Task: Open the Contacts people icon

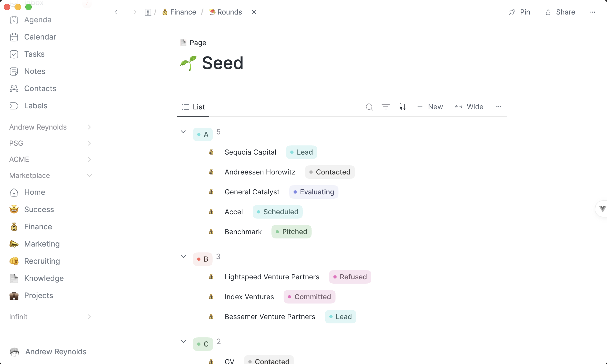Action: (14, 89)
